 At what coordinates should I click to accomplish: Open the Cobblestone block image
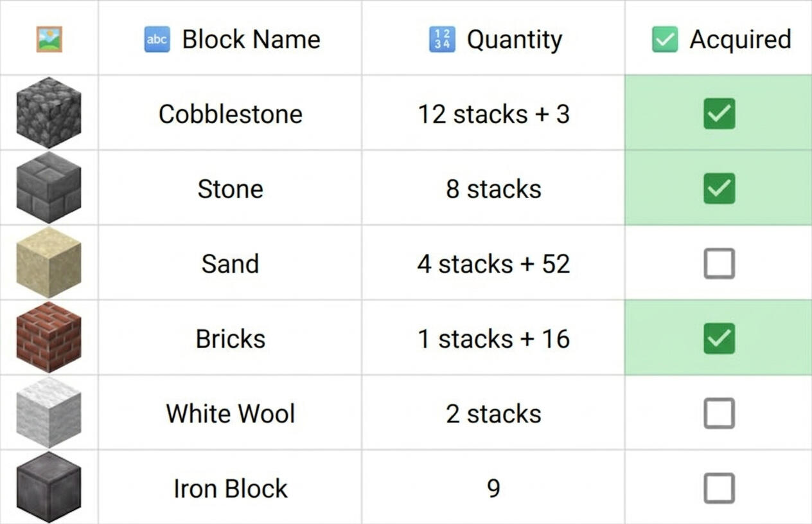[x=49, y=113]
